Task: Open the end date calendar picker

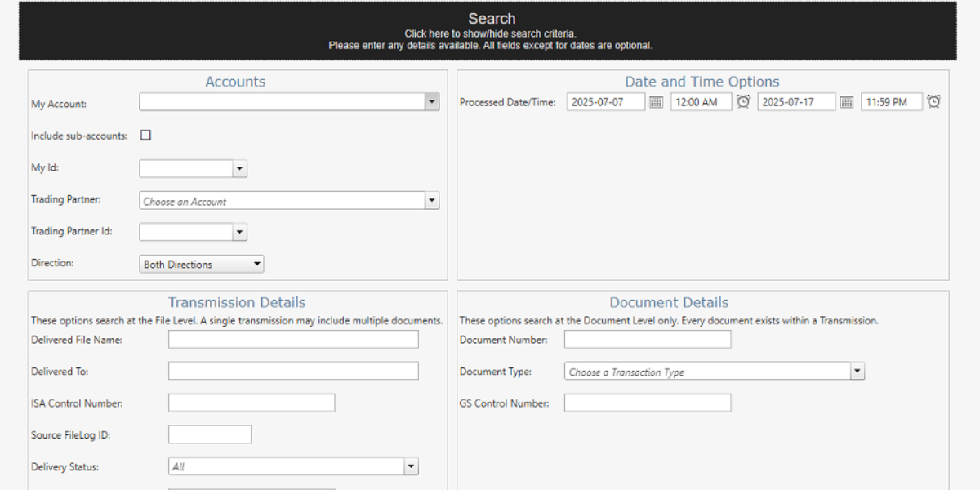Action: click(846, 101)
